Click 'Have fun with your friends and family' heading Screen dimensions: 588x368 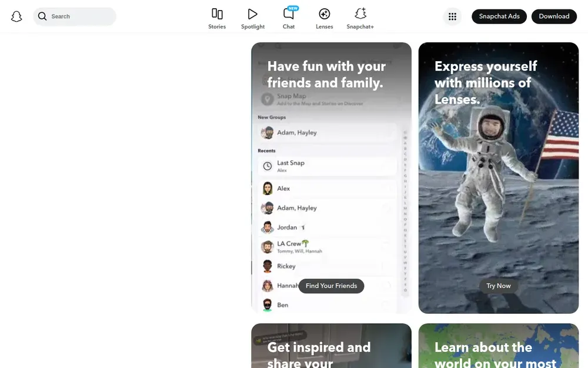click(x=326, y=74)
